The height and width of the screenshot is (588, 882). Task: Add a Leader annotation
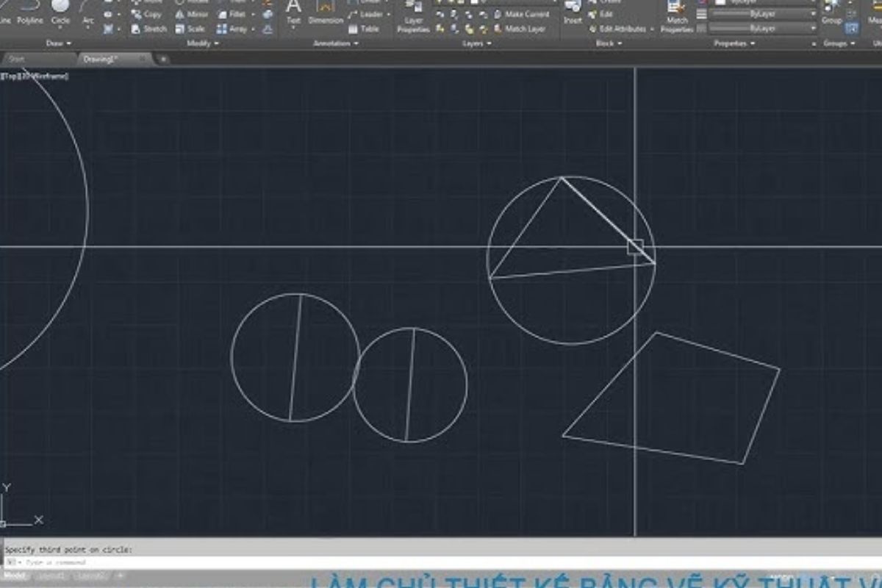pyautogui.click(x=366, y=14)
